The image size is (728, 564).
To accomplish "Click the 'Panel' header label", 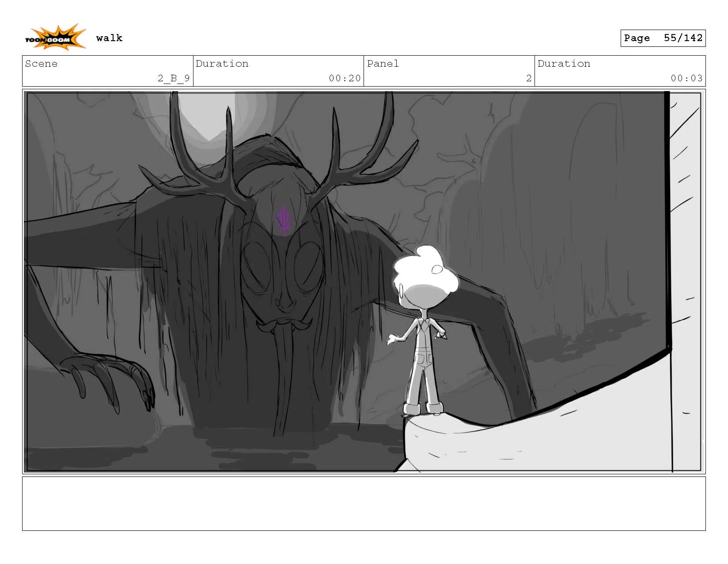I will 383,64.
